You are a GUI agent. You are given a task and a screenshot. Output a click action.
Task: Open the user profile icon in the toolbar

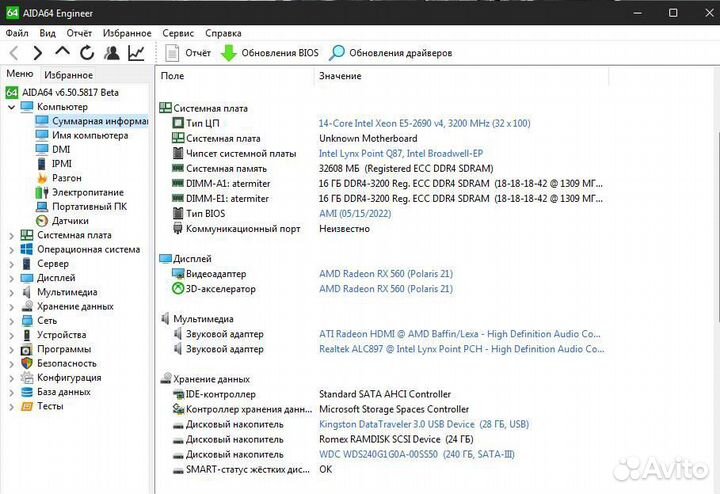tap(112, 53)
